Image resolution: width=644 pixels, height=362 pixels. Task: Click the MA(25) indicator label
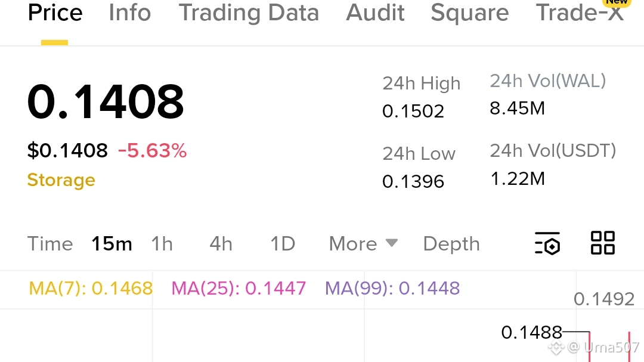click(239, 289)
